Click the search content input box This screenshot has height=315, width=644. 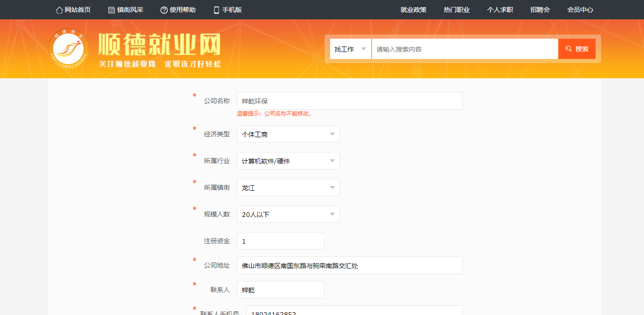click(x=465, y=49)
